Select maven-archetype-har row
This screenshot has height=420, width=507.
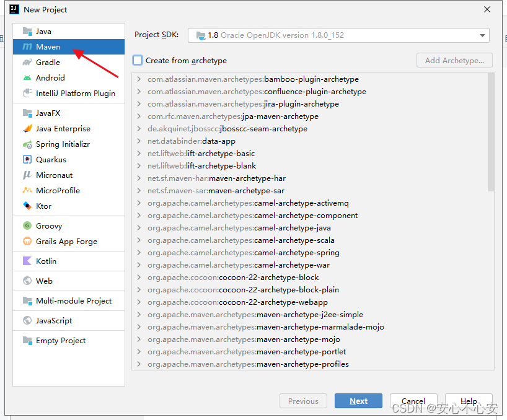click(310, 178)
